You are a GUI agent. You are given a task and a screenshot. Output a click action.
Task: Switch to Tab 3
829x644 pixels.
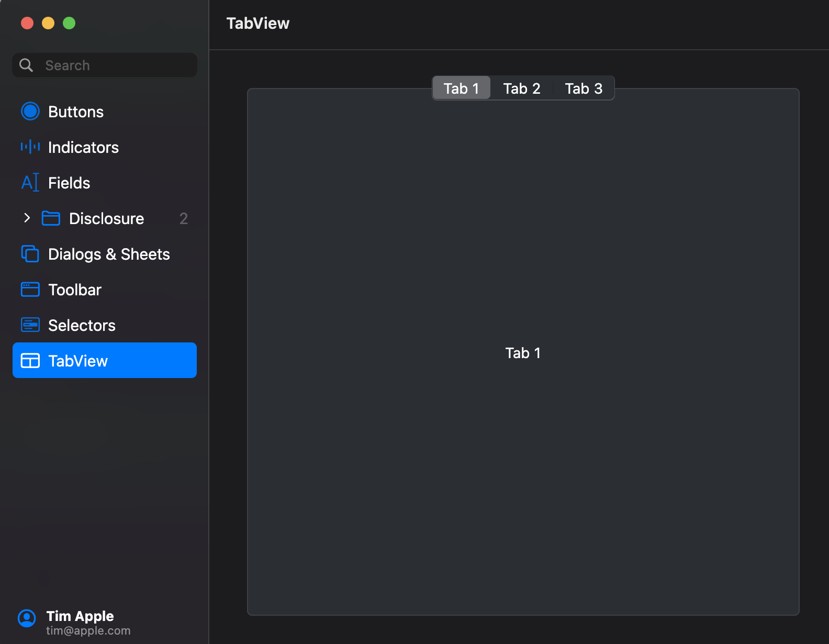[584, 88]
